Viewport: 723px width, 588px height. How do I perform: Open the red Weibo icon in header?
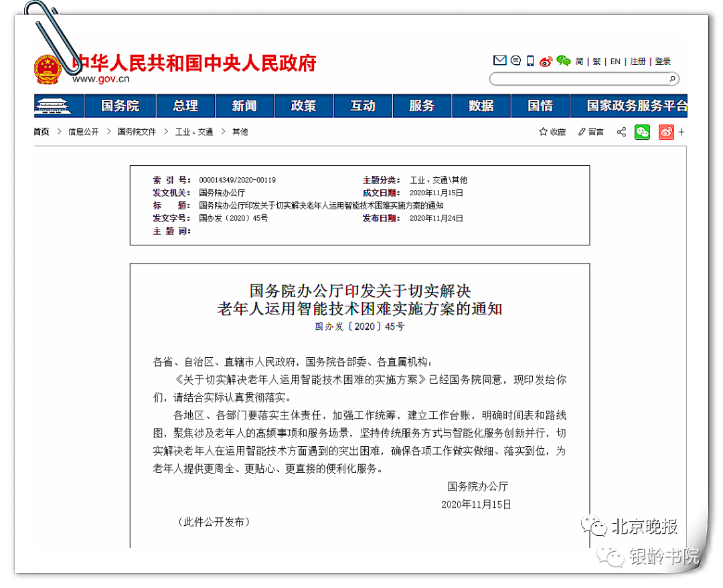point(546,62)
